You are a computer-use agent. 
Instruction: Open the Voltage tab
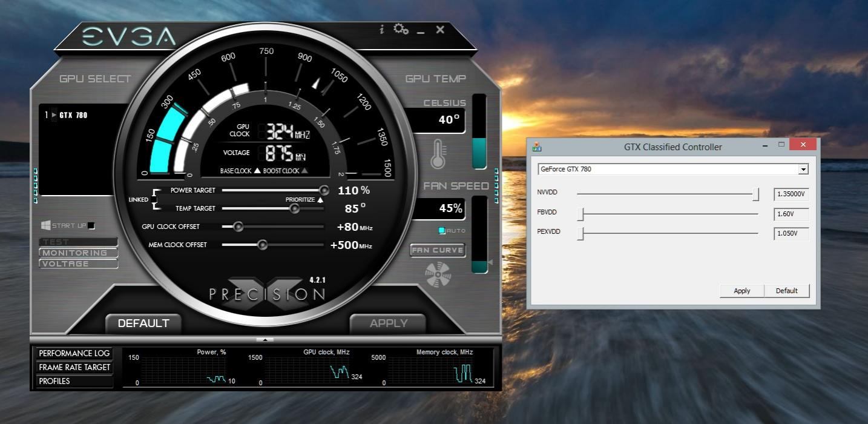[78, 263]
